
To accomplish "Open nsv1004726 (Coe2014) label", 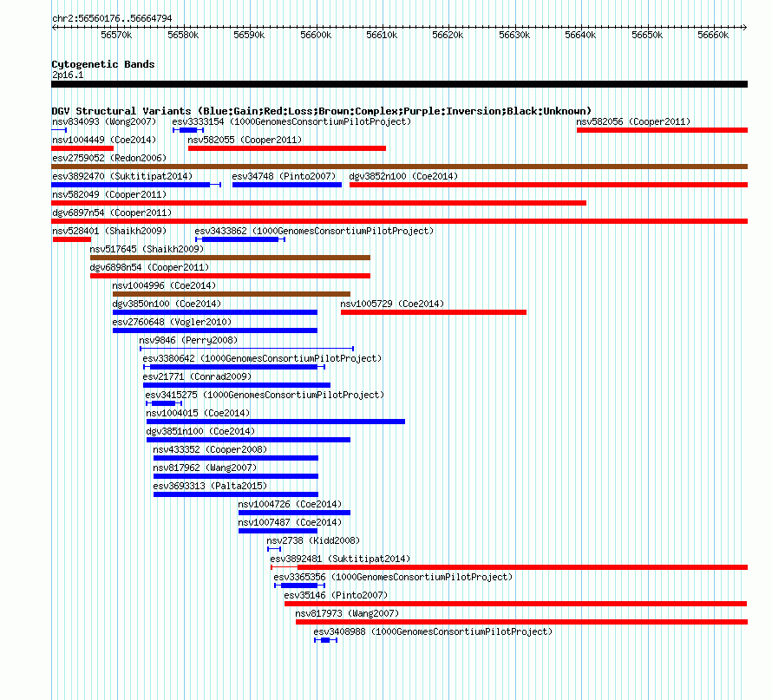I will (x=290, y=504).
